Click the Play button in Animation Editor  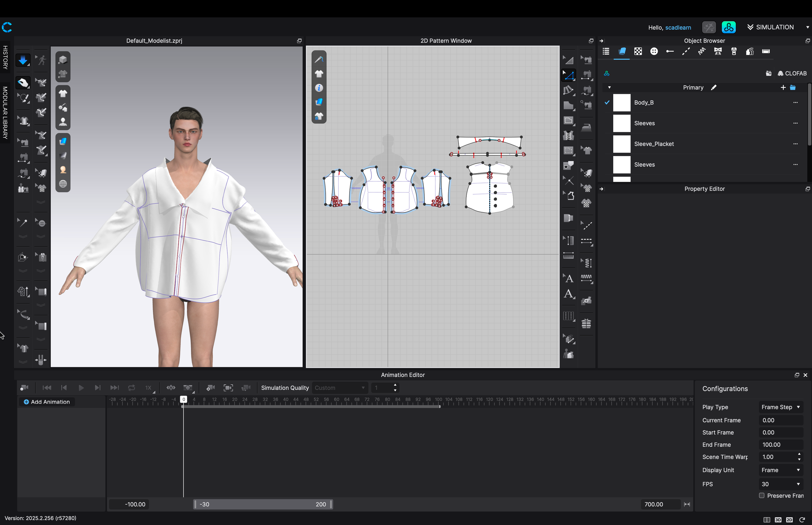point(81,388)
